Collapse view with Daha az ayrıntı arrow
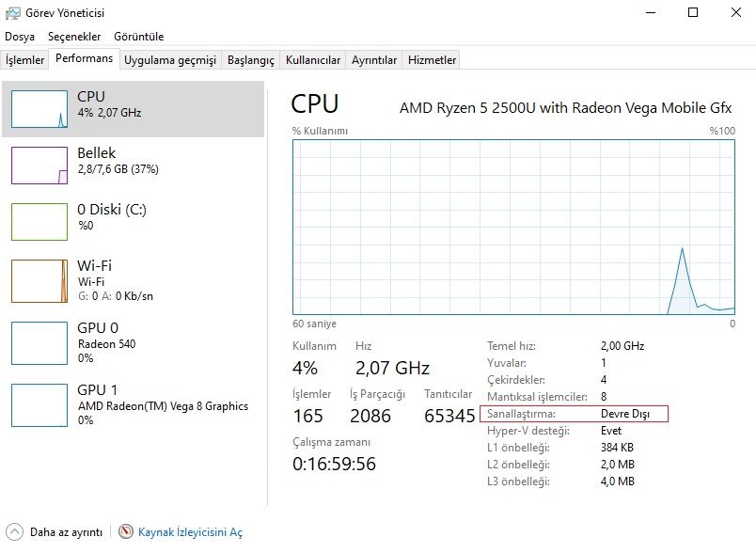This screenshot has width=756, height=553. [15, 532]
